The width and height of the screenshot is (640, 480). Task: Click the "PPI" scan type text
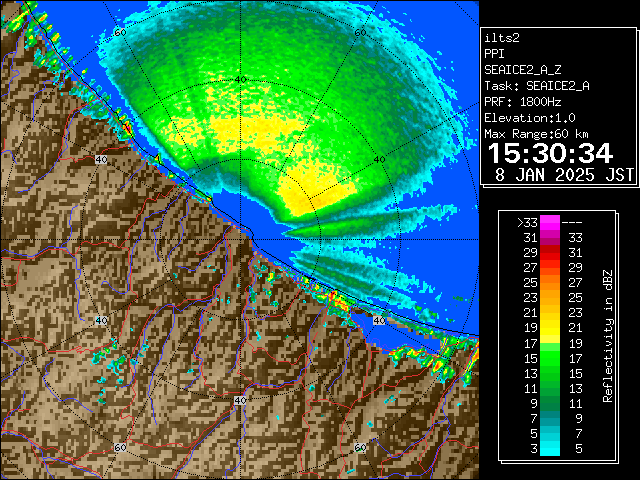494,54
